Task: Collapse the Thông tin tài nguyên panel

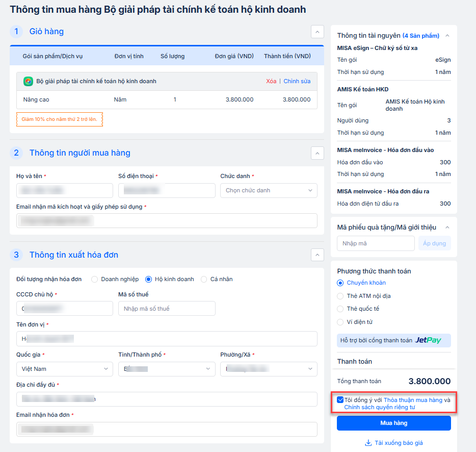Action: point(447,36)
